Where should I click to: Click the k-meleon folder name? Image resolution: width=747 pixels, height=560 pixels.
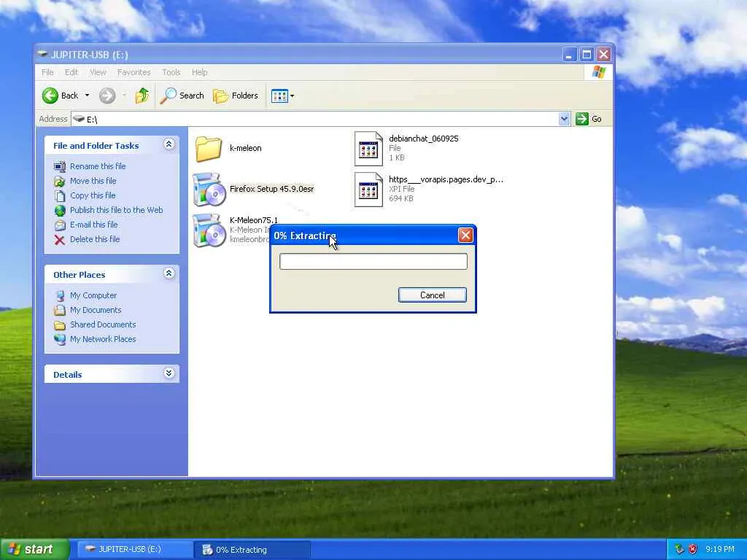pyautogui.click(x=245, y=148)
